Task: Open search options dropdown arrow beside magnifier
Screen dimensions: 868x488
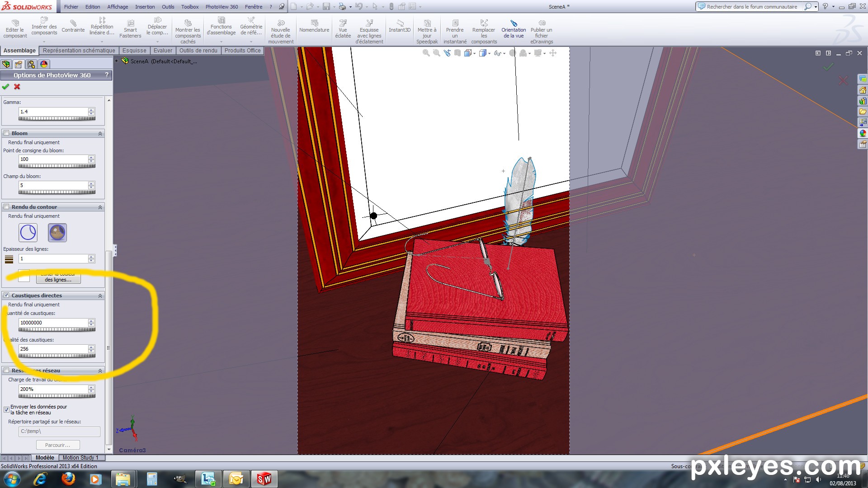Action: pos(816,7)
